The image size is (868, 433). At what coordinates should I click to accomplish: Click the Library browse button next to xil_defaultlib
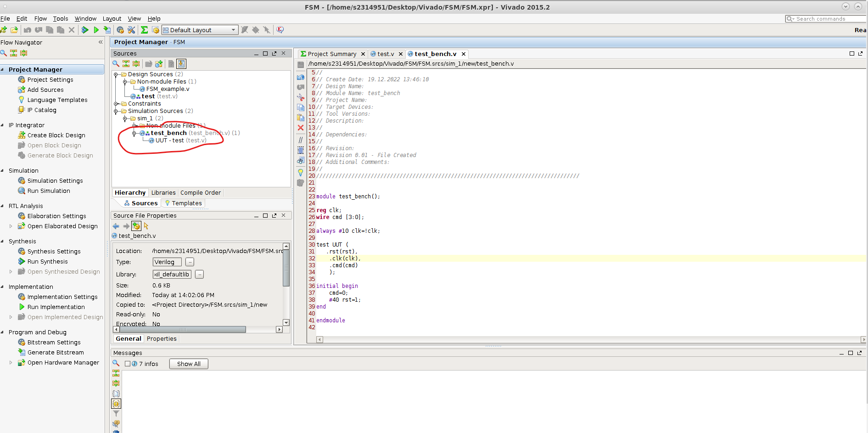pos(199,274)
